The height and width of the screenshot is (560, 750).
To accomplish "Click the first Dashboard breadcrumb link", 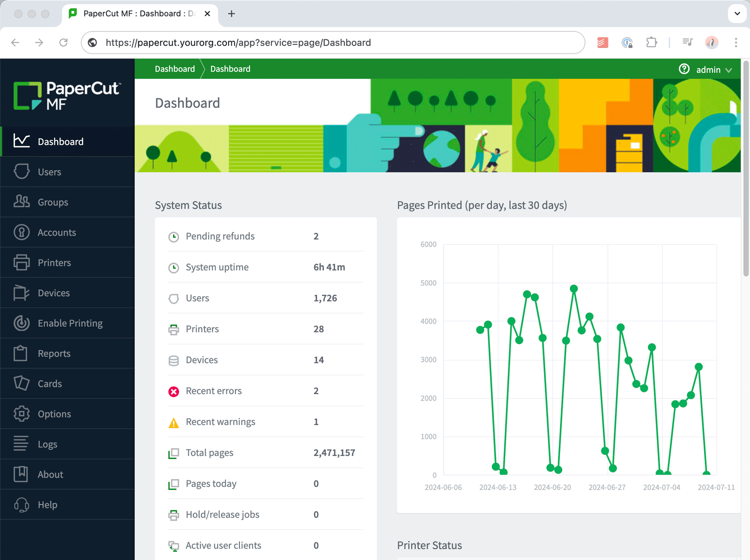I will point(175,69).
